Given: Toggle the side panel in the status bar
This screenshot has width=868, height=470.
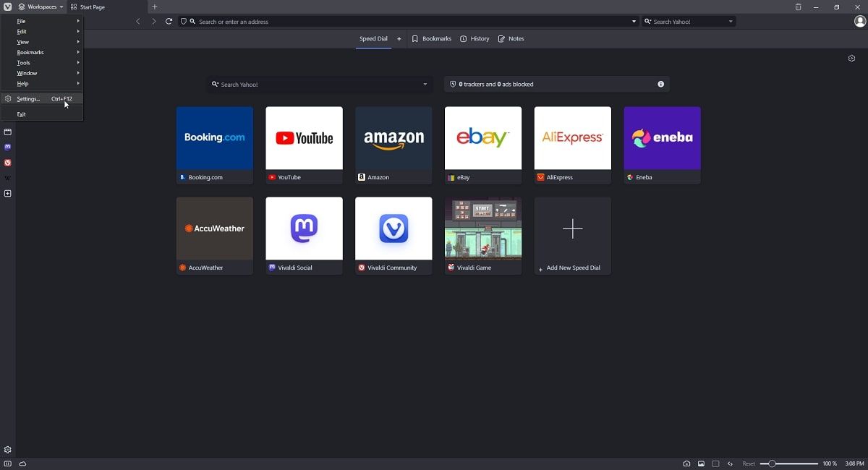Looking at the screenshot, I should pos(8,463).
